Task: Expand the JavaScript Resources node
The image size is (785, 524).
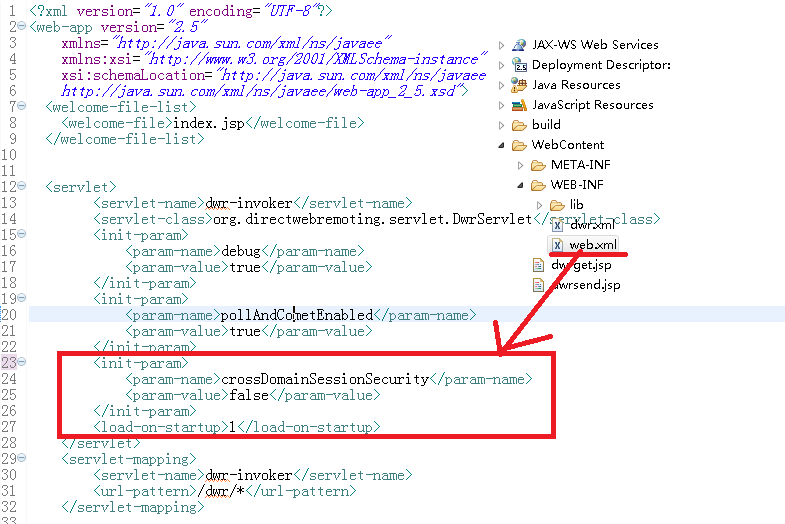Action: tap(501, 105)
